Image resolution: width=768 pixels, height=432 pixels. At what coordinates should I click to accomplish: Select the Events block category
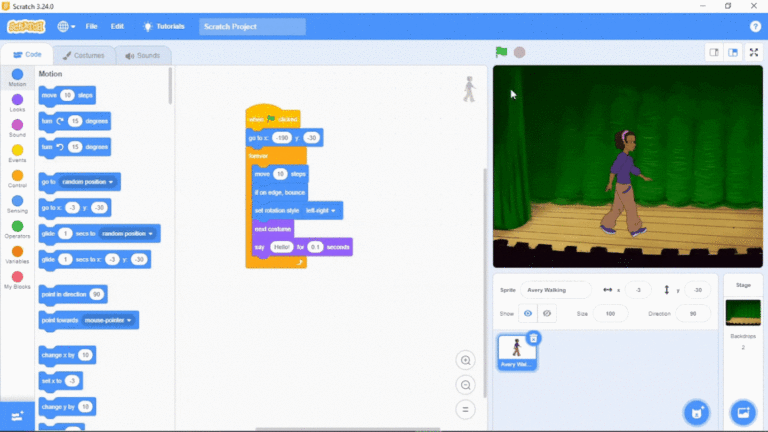pos(17,154)
